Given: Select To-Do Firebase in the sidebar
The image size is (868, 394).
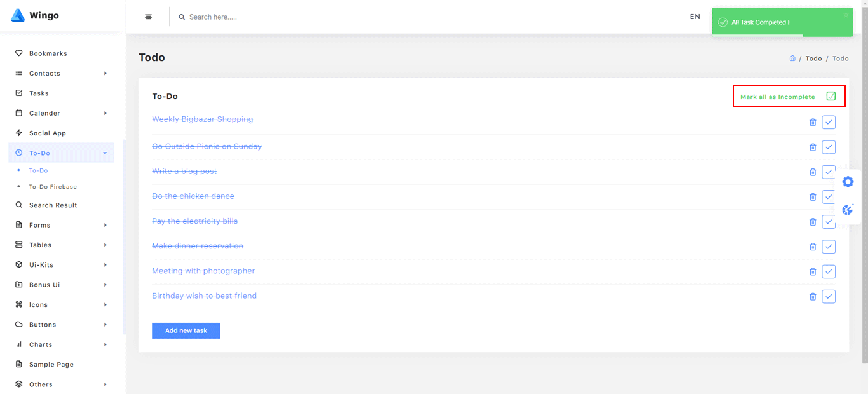Looking at the screenshot, I should pyautogui.click(x=53, y=187).
